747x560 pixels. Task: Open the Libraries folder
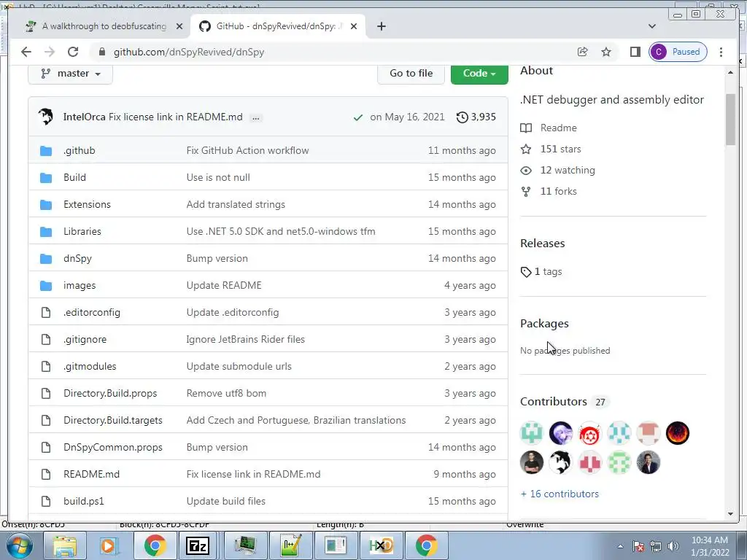(x=82, y=231)
